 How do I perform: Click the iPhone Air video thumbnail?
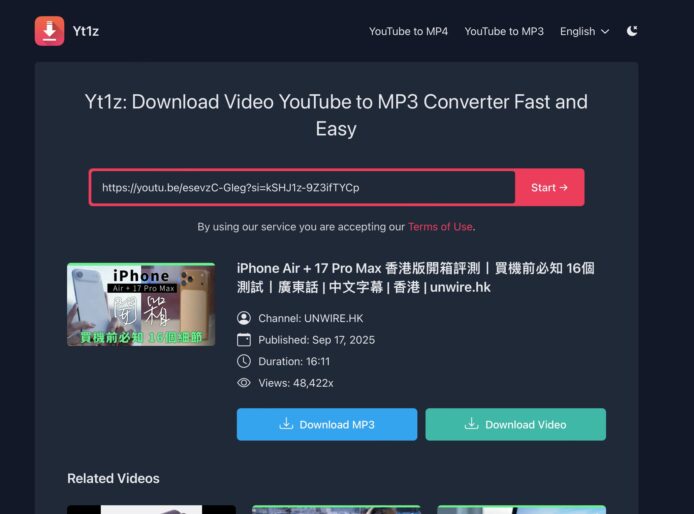point(141,304)
